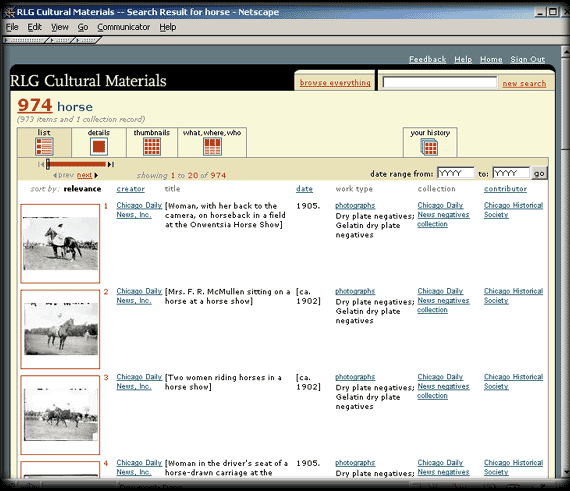Open the Communicator menu
The image size is (570, 491).
click(x=124, y=27)
